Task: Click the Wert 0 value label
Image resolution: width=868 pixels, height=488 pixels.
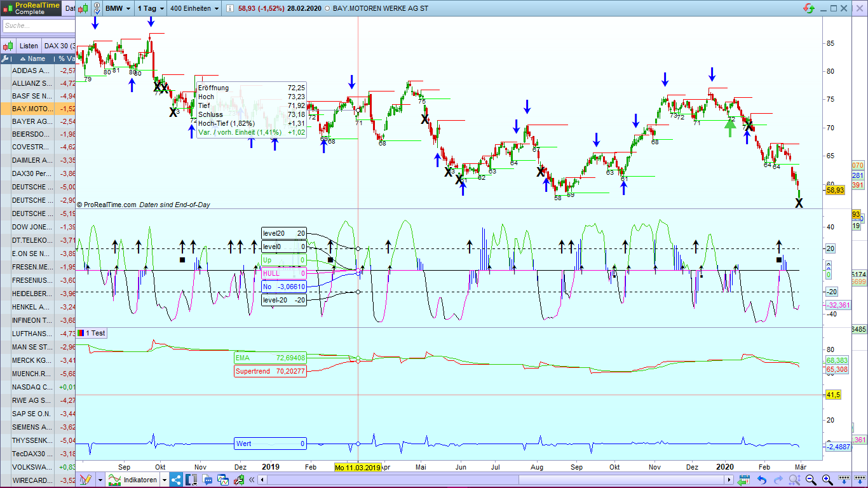Action: [270, 444]
